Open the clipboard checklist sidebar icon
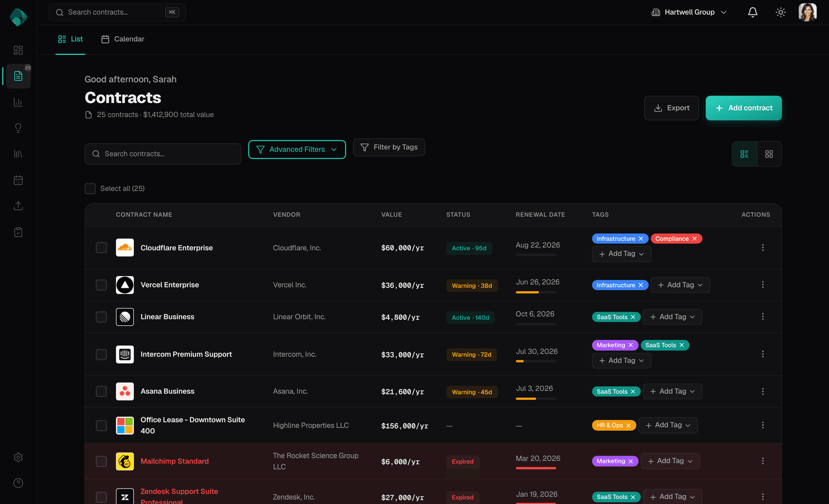Image resolution: width=829 pixels, height=504 pixels. 18,232
